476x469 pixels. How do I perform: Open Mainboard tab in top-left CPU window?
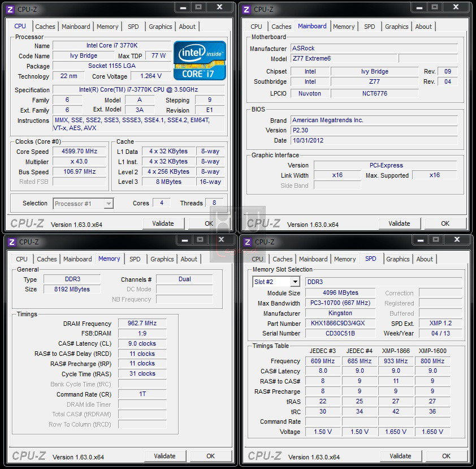click(x=76, y=27)
